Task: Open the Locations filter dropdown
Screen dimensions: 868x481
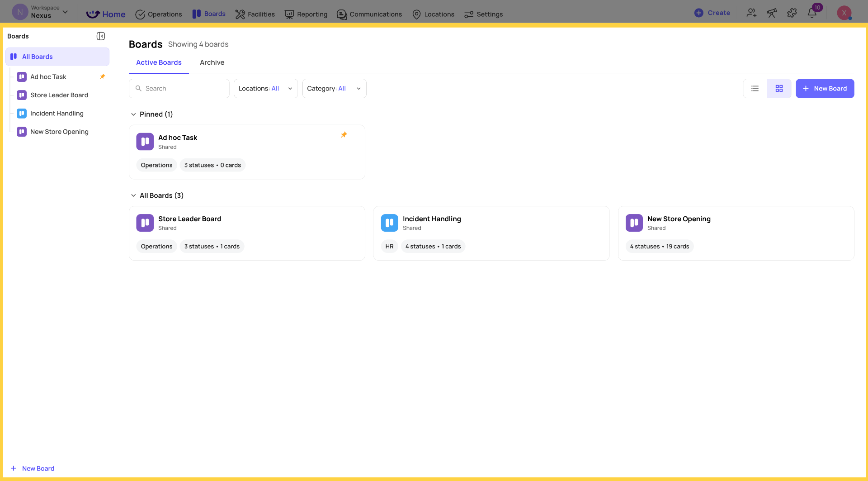Action: (x=265, y=89)
